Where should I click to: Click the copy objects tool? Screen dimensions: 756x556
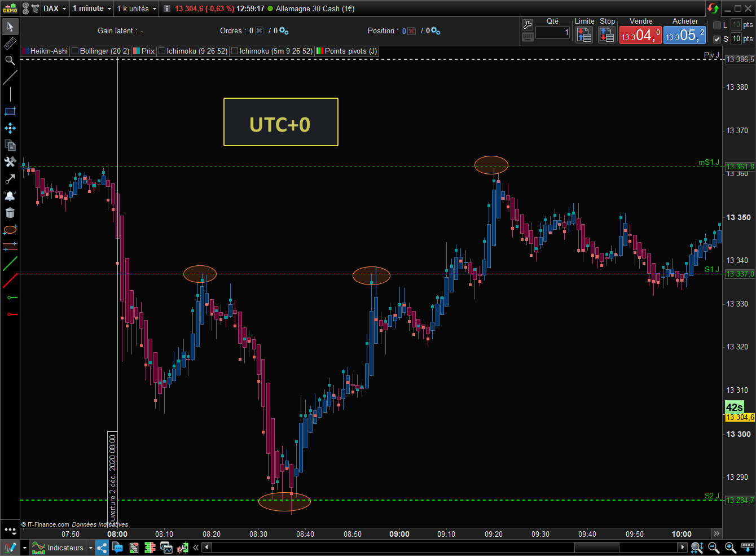10,145
